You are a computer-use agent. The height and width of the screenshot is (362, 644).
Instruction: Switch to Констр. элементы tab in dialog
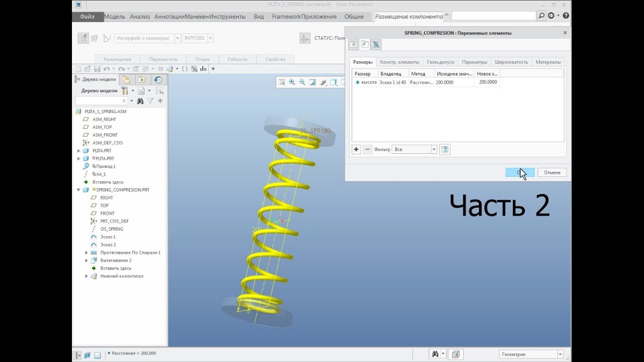399,62
